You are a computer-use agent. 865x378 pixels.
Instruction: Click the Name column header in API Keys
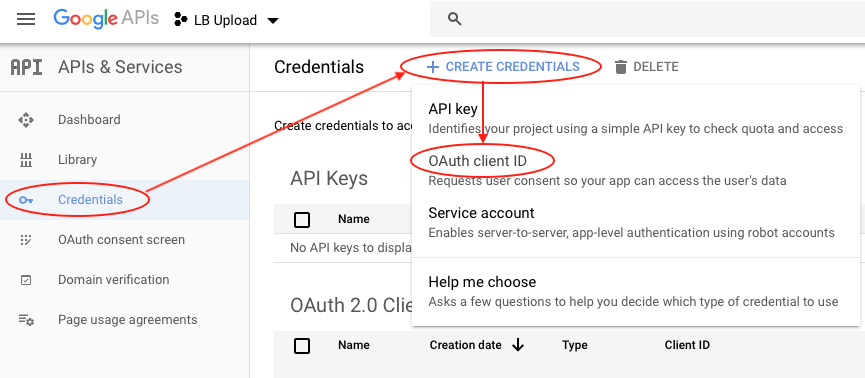(x=354, y=219)
